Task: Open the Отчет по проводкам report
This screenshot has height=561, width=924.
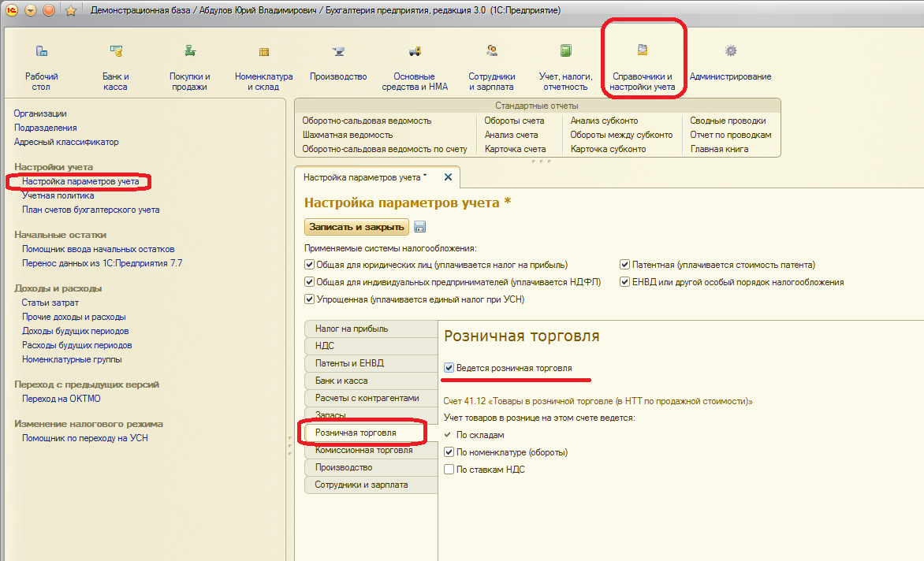Action: 731,135
